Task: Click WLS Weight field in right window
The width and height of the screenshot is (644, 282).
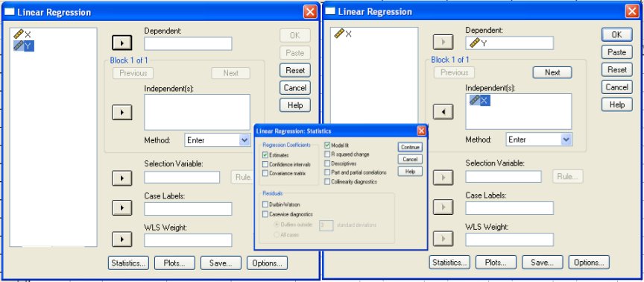Action: point(509,239)
